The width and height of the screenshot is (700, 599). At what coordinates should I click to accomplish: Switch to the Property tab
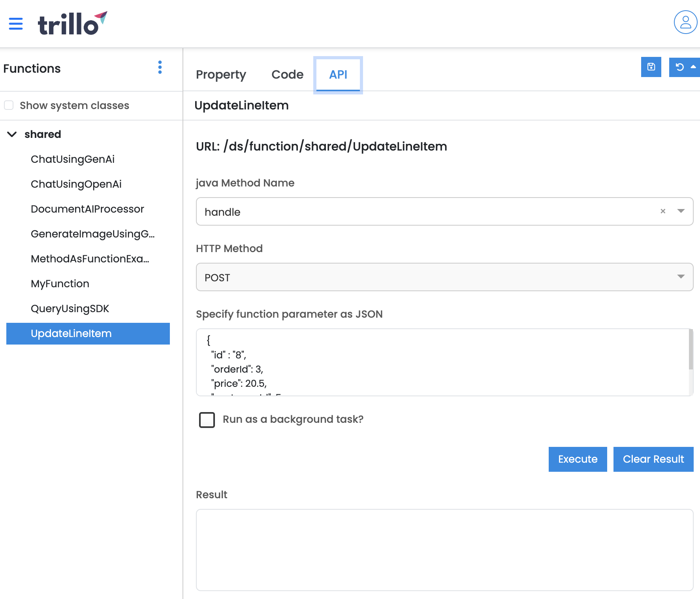(x=221, y=75)
